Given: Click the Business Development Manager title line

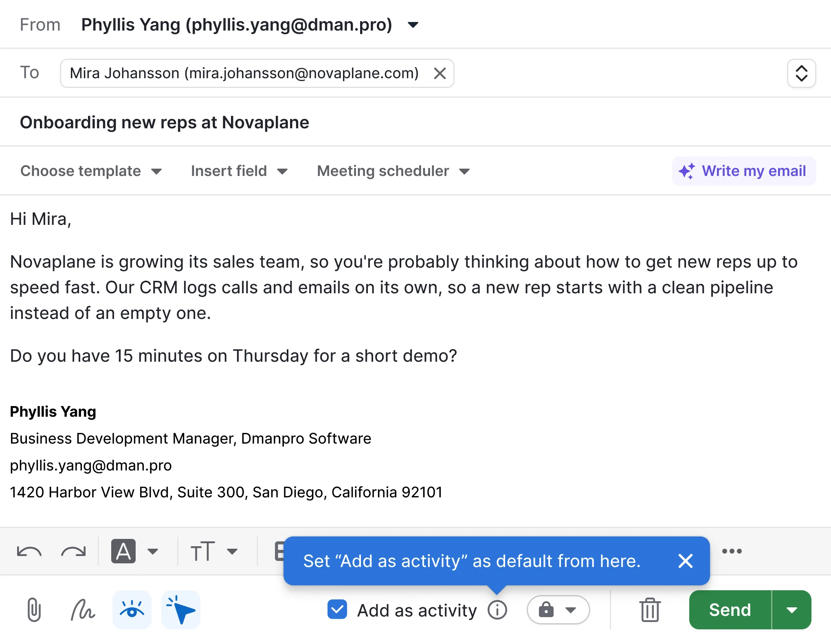Looking at the screenshot, I should click(x=191, y=438).
